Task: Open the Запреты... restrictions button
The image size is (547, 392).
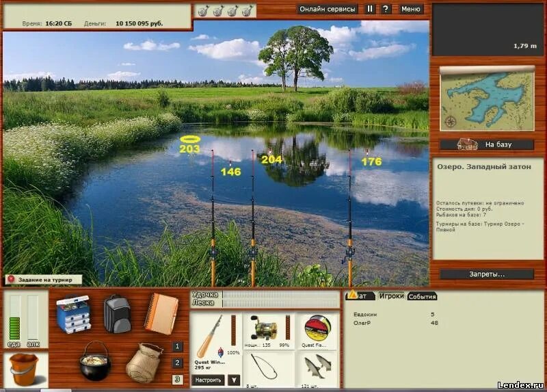Action: (x=487, y=274)
